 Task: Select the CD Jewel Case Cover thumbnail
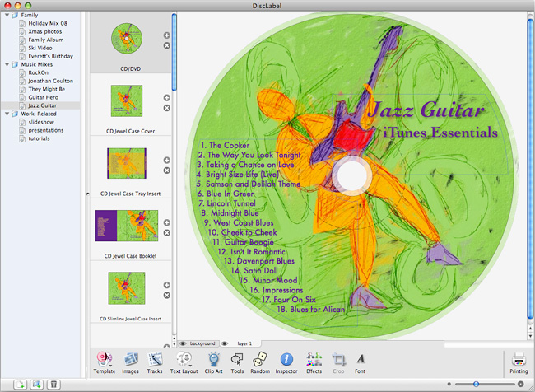[x=127, y=100]
